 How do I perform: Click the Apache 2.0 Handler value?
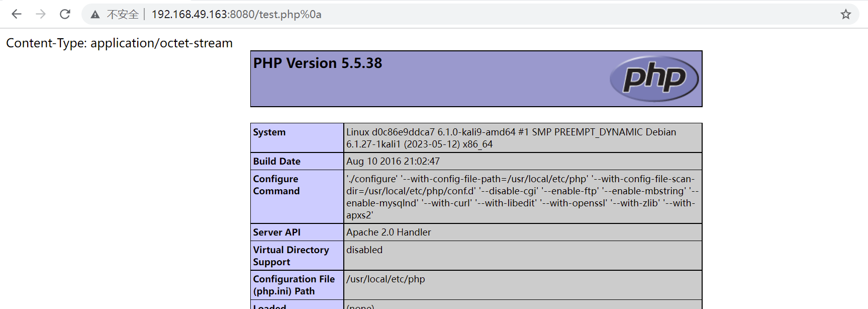pos(388,233)
